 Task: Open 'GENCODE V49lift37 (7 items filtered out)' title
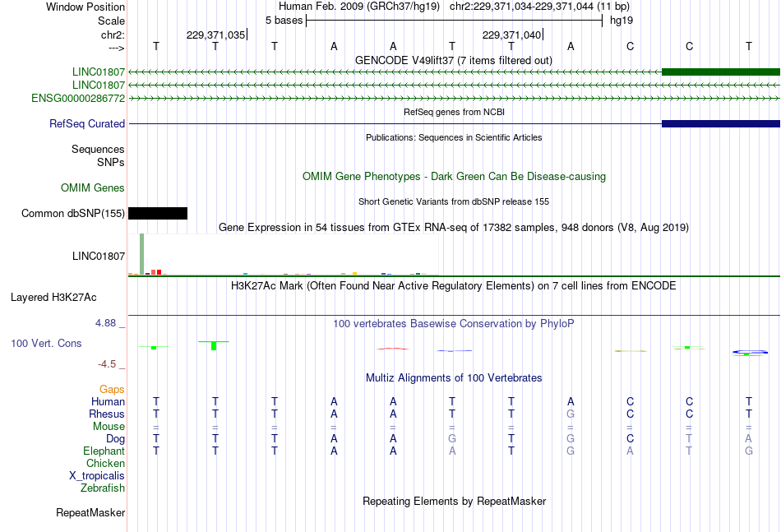(x=454, y=60)
